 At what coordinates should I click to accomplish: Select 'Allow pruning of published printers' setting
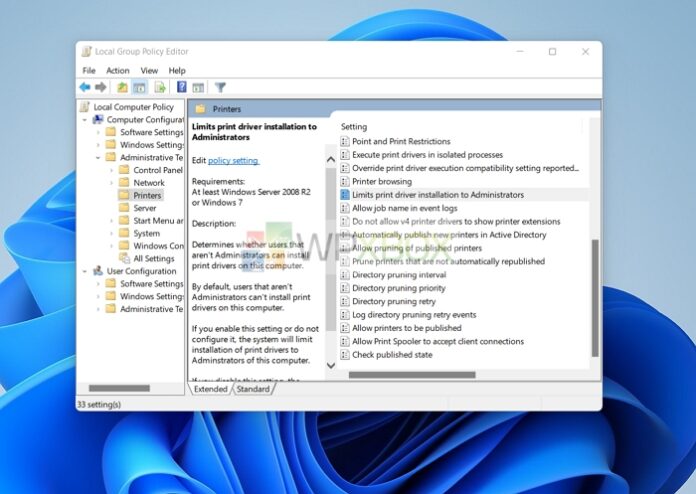click(x=417, y=248)
